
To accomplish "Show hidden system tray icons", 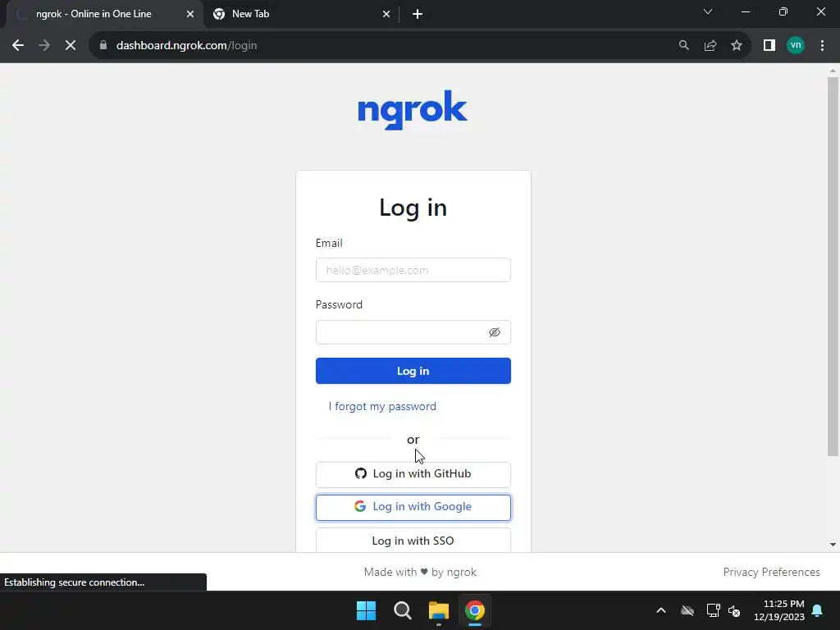I will pyautogui.click(x=661, y=610).
